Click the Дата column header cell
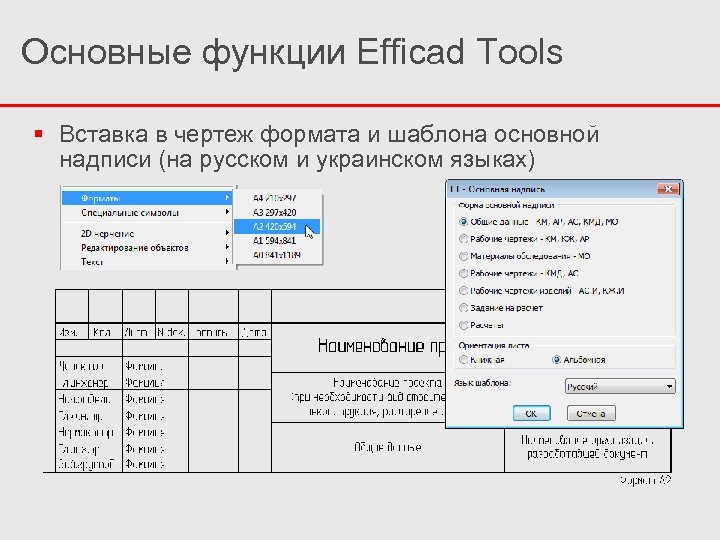The image size is (720, 540). click(255, 332)
